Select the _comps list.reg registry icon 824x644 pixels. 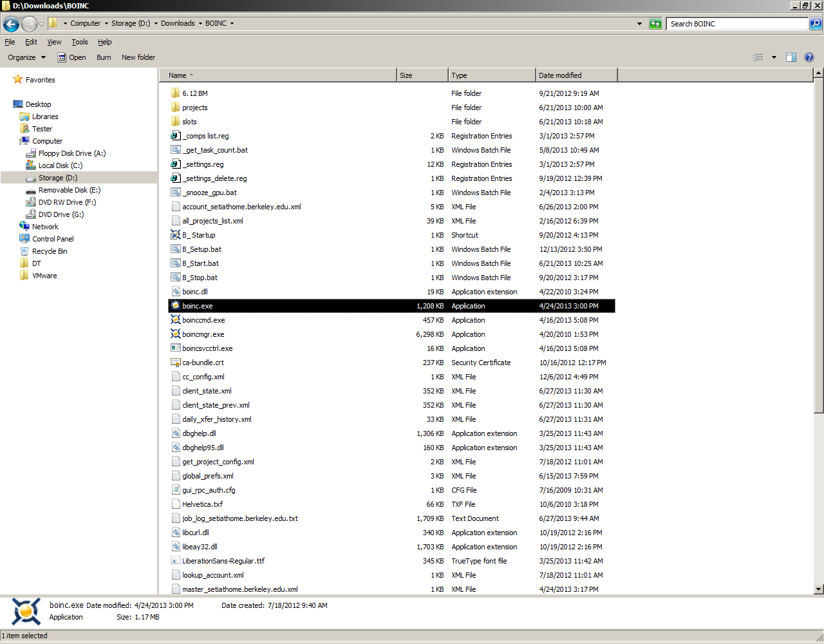pos(175,136)
